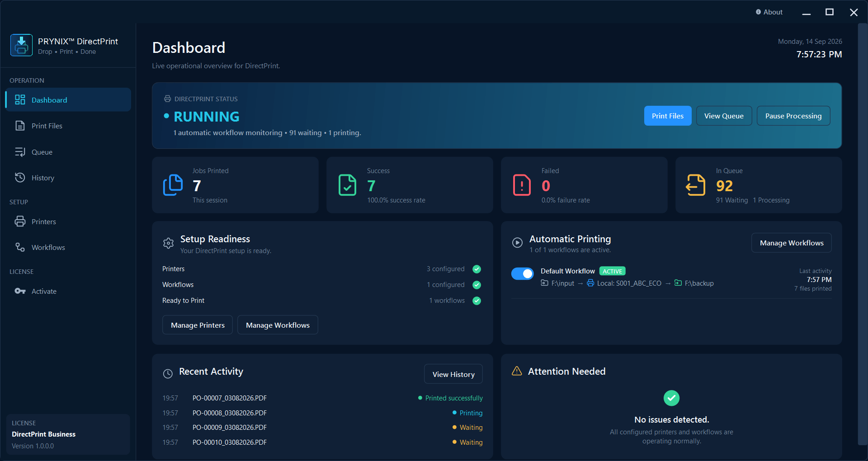Click the Attention Needed warning triangle icon
Viewport: 868px width, 461px height.
pyautogui.click(x=517, y=371)
